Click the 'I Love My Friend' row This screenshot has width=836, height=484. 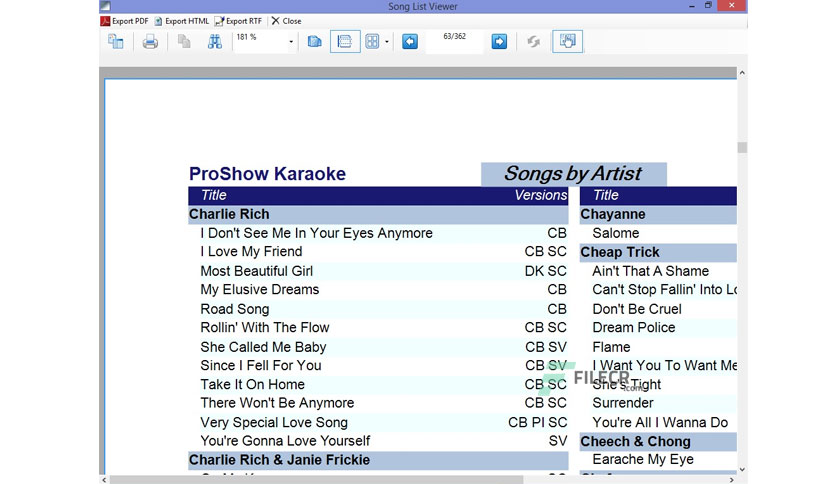click(378, 252)
